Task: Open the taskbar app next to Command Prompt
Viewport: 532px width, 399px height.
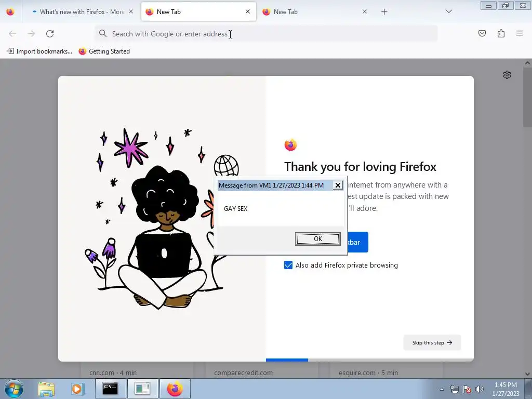Action: coord(142,389)
